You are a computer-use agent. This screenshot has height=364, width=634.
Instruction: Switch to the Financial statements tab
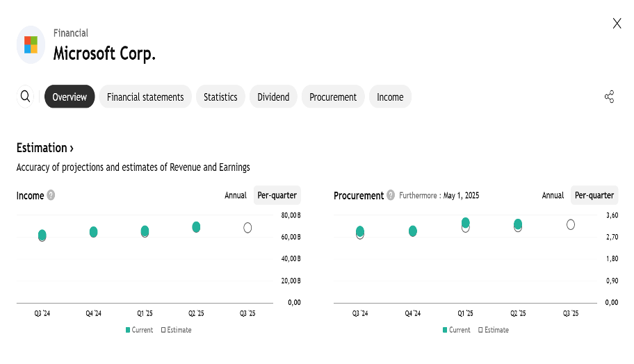[x=145, y=97]
